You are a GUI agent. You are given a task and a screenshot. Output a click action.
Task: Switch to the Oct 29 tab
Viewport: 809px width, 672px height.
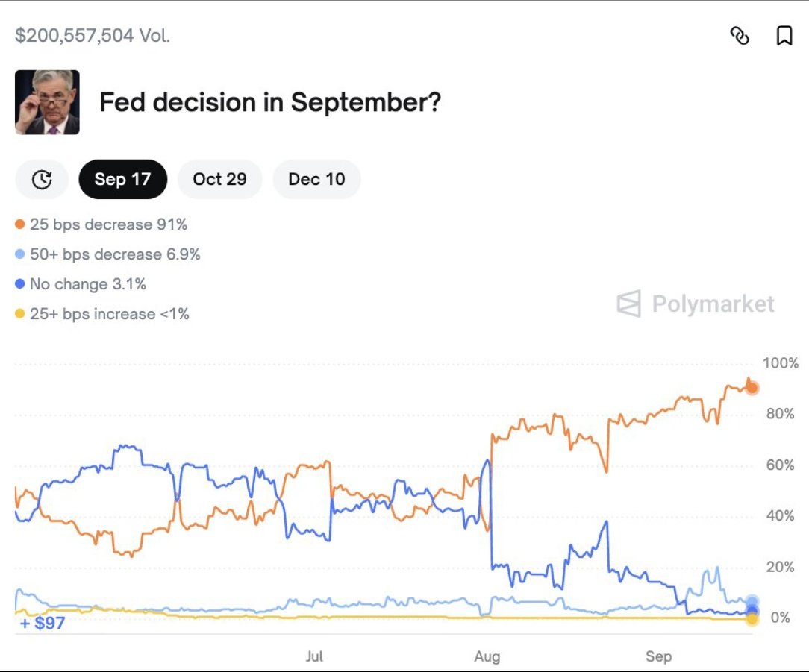coord(220,180)
